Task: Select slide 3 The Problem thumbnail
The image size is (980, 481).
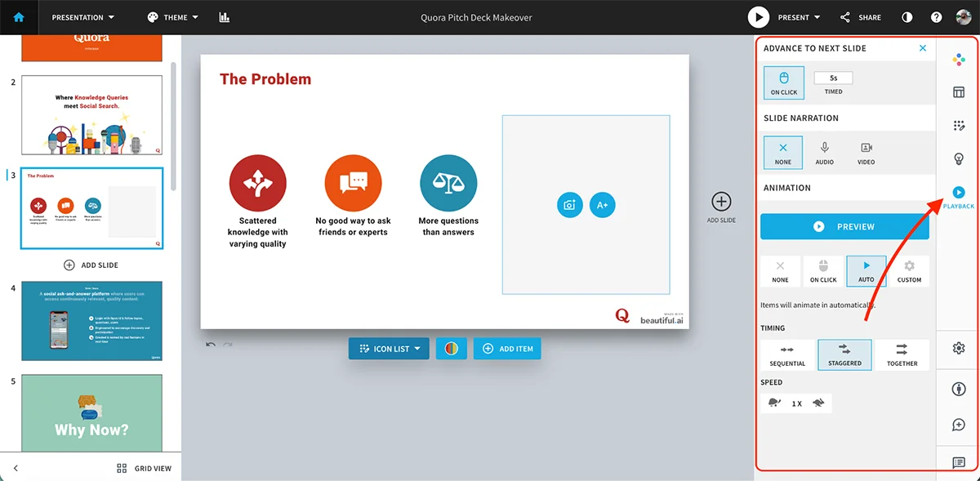Action: [x=91, y=208]
